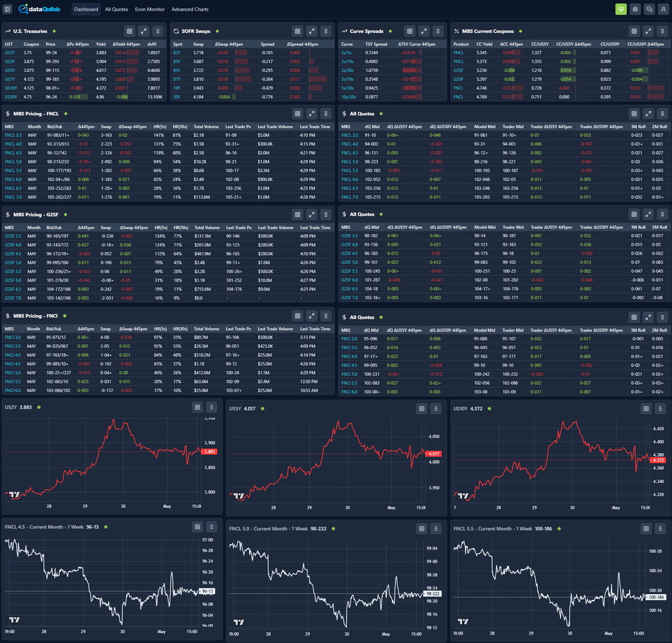The height and width of the screenshot is (643, 672).
Task: Expand the MBS Current Coupons panel to fullscreen
Action: 648,31
